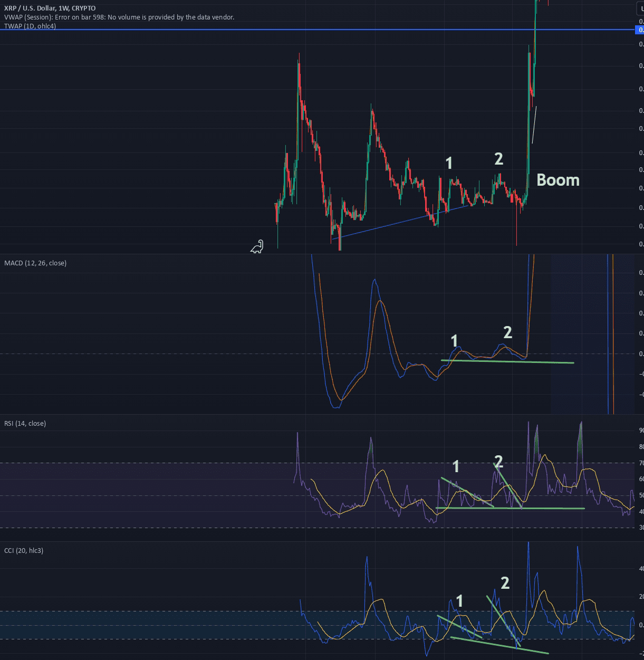Image resolution: width=644 pixels, height=660 pixels.
Task: Click the "Boom" text annotation
Action: point(558,180)
